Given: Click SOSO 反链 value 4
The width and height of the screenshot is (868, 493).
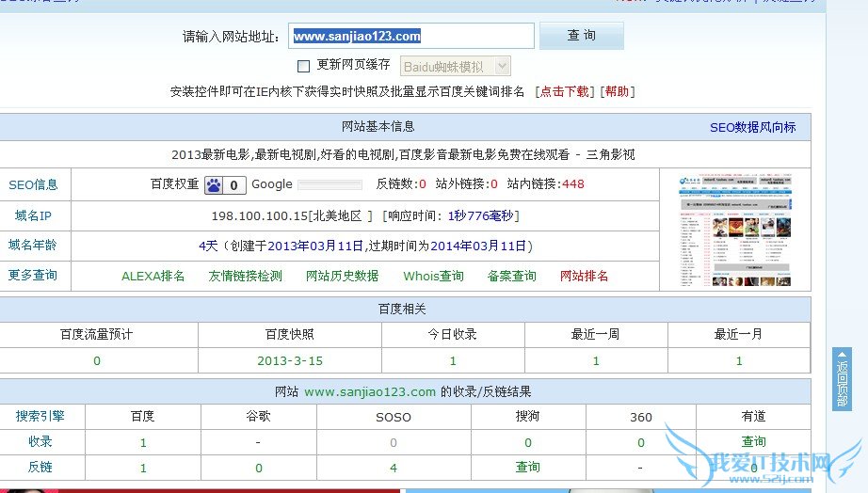Looking at the screenshot, I should (394, 469).
